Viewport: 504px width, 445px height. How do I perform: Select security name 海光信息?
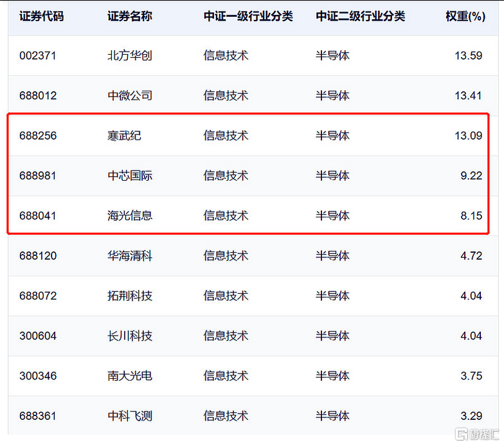pos(130,216)
